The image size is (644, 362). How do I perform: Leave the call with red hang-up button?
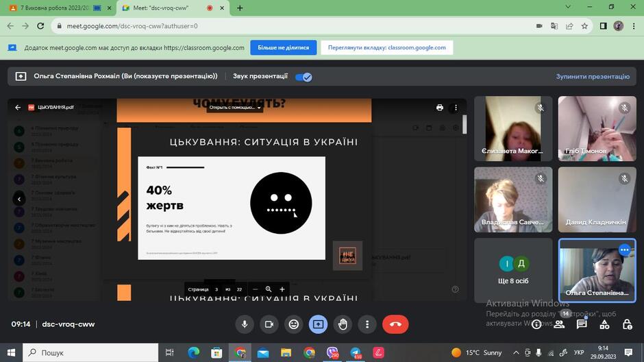click(395, 324)
